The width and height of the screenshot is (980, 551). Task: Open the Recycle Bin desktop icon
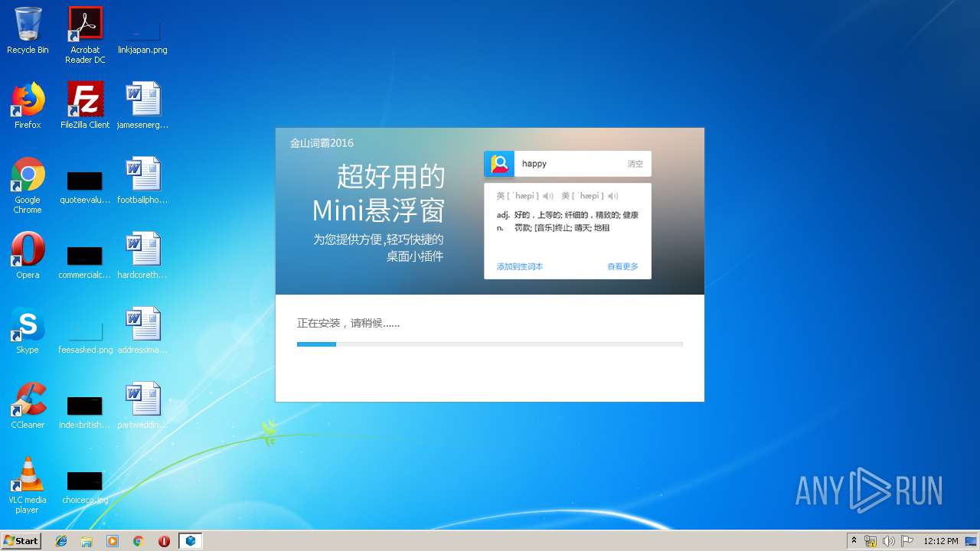(28, 31)
